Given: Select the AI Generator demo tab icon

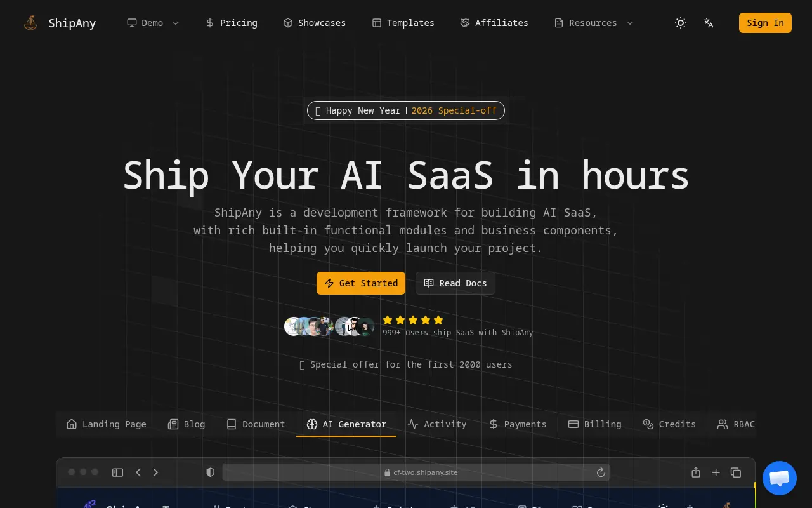Looking at the screenshot, I should click(x=312, y=424).
